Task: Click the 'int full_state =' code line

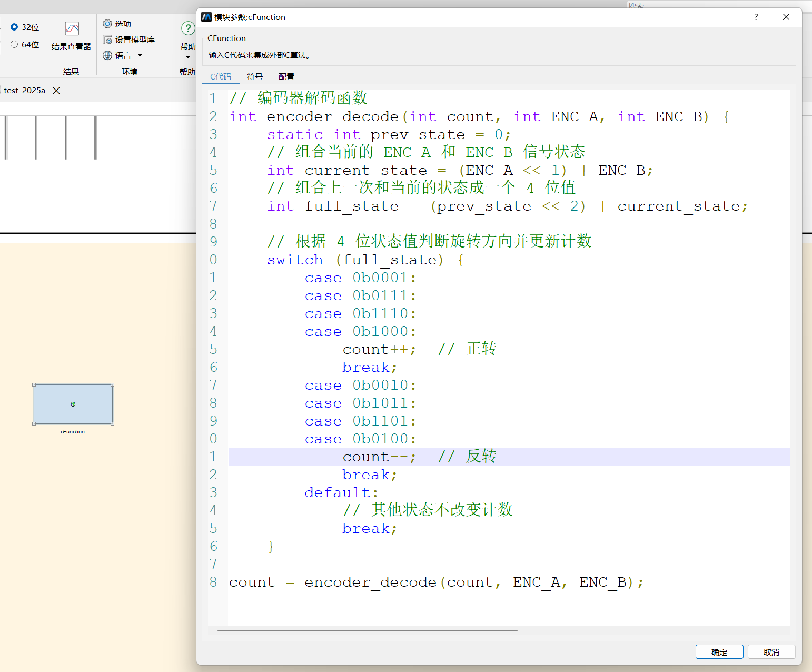Action: 507,206
